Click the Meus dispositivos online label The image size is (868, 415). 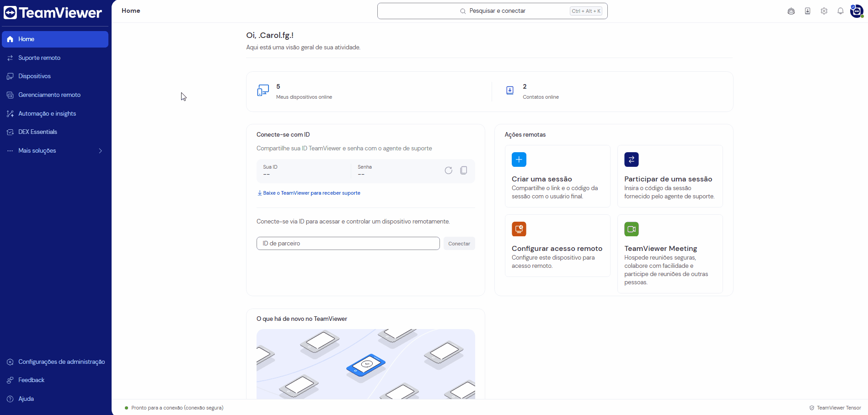pos(304,97)
